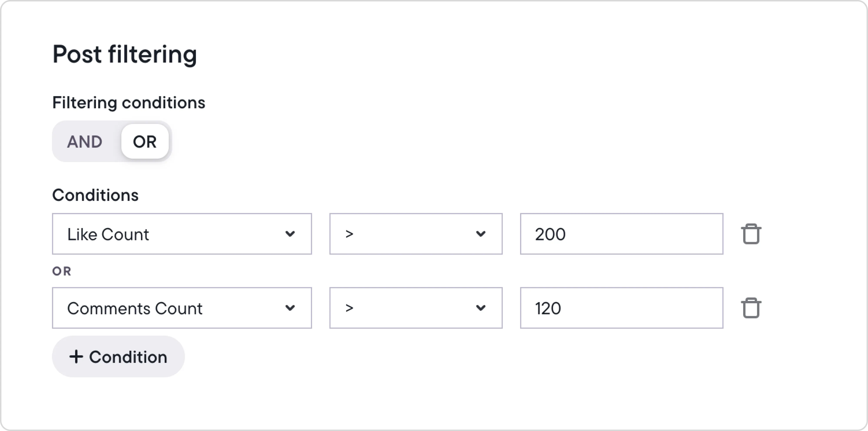The width and height of the screenshot is (868, 431).
Task: Click the Condition button below the conditions list
Action: [118, 356]
